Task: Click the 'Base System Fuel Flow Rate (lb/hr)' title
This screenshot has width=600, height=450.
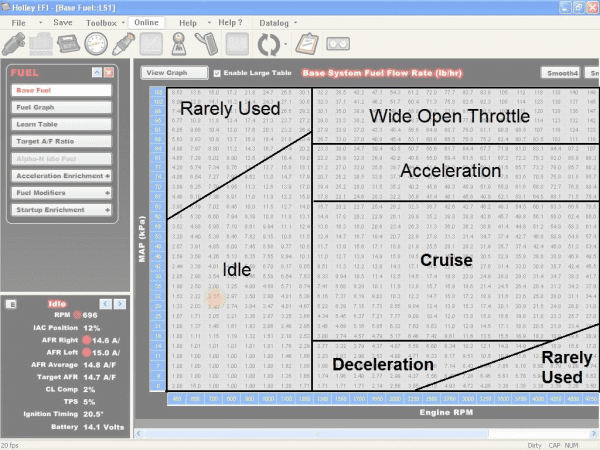Action: (382, 73)
